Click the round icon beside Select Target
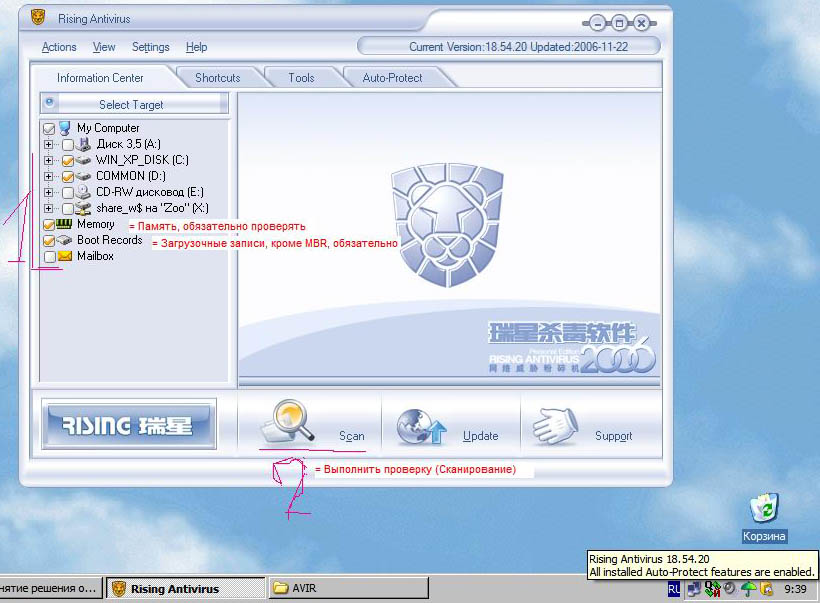The height and width of the screenshot is (603, 820). click(50, 103)
